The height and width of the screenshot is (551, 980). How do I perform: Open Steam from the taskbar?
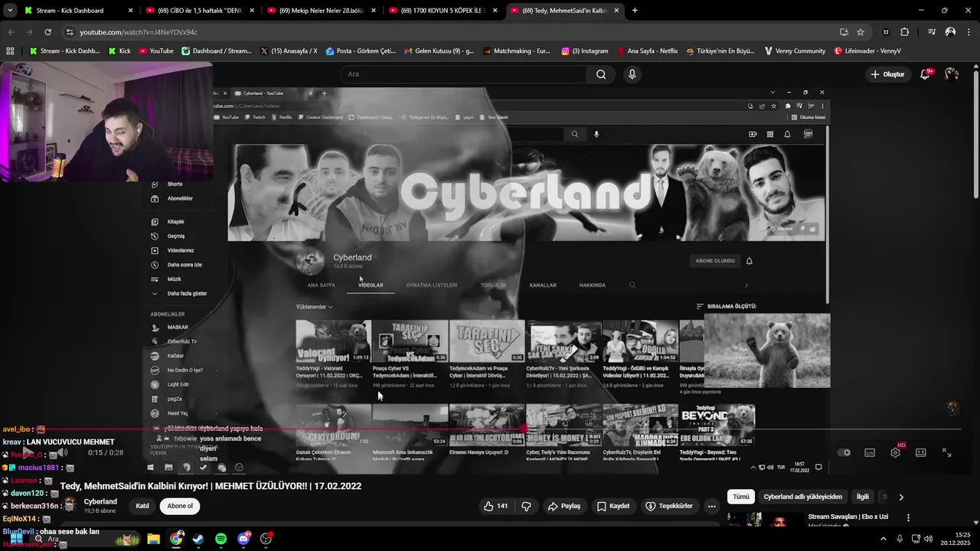pyautogui.click(x=198, y=539)
